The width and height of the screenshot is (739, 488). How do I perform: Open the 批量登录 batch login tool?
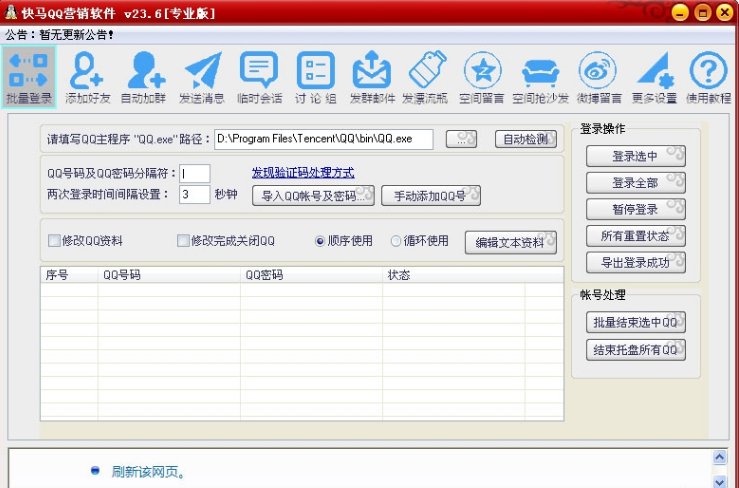29,77
